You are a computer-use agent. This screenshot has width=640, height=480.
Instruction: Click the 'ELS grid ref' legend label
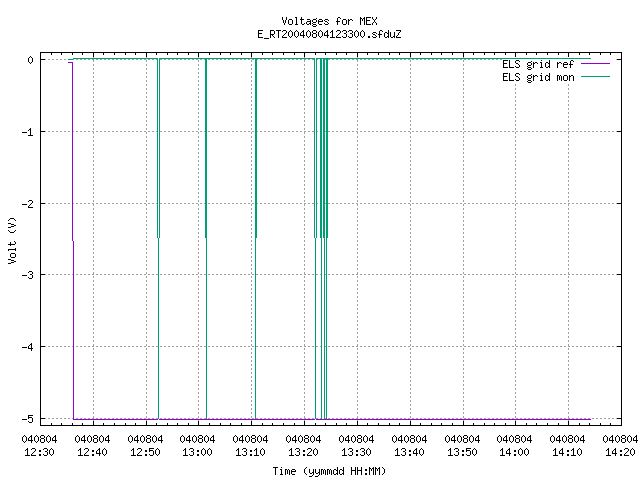coord(538,64)
